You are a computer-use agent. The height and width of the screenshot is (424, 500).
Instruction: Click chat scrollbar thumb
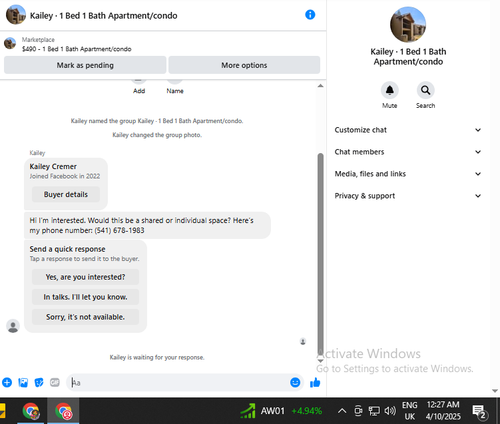(x=320, y=254)
